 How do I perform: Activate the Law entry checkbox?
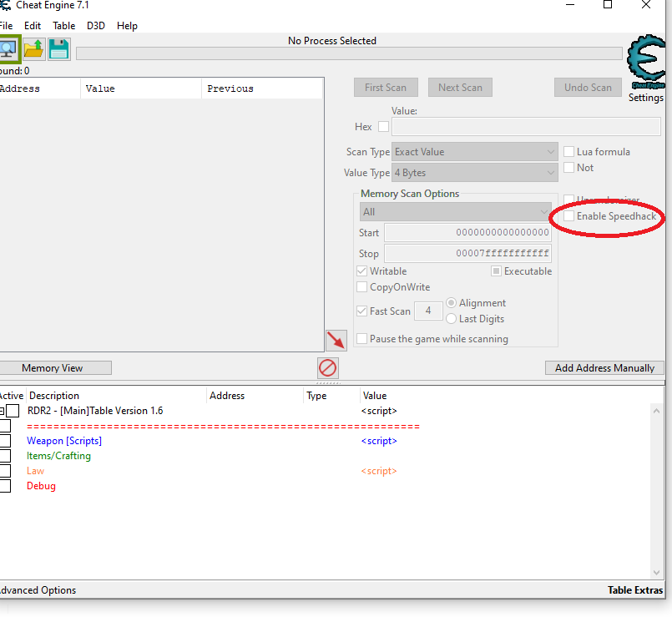(x=5, y=471)
